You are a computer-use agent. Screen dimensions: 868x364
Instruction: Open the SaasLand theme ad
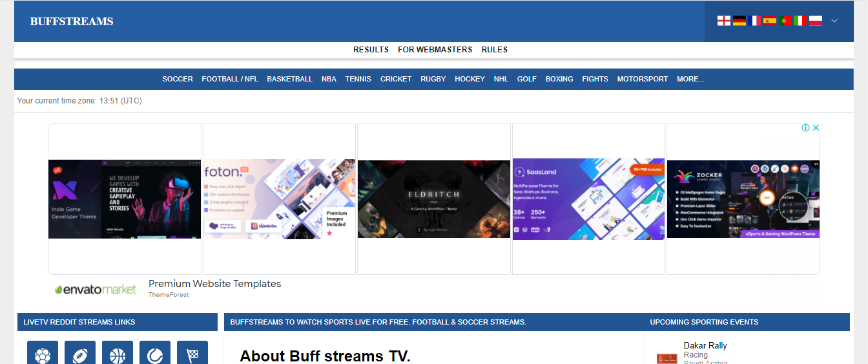click(x=588, y=199)
